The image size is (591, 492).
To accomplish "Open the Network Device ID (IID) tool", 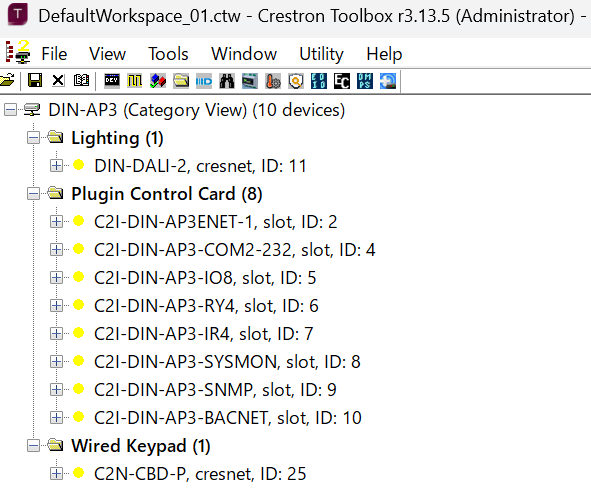I will [204, 81].
